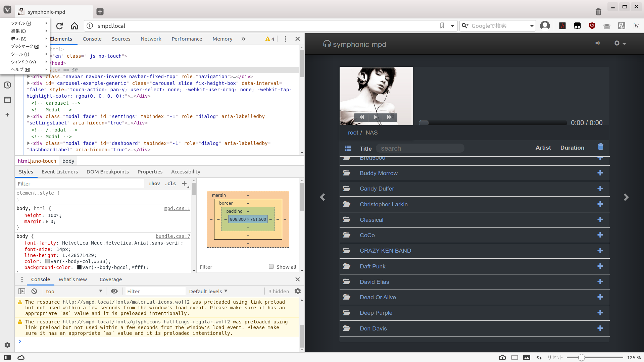Open closed-tabs trash icon
The image size is (644, 362).
(x=598, y=12)
